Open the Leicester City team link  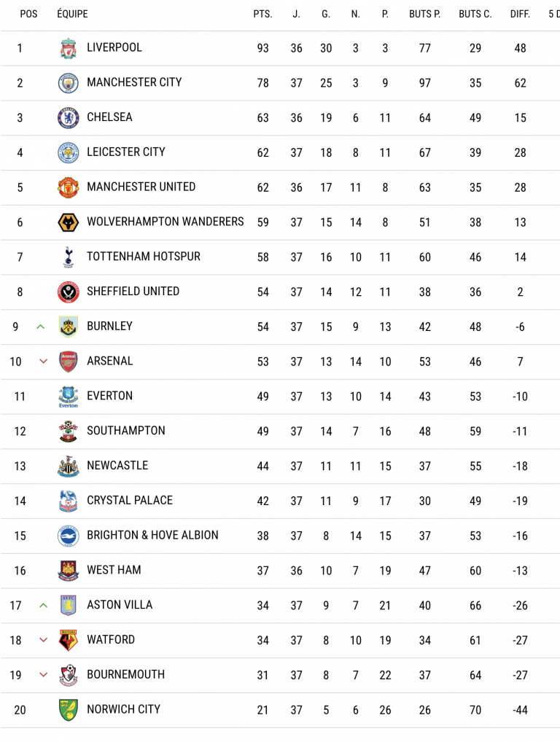point(126,152)
